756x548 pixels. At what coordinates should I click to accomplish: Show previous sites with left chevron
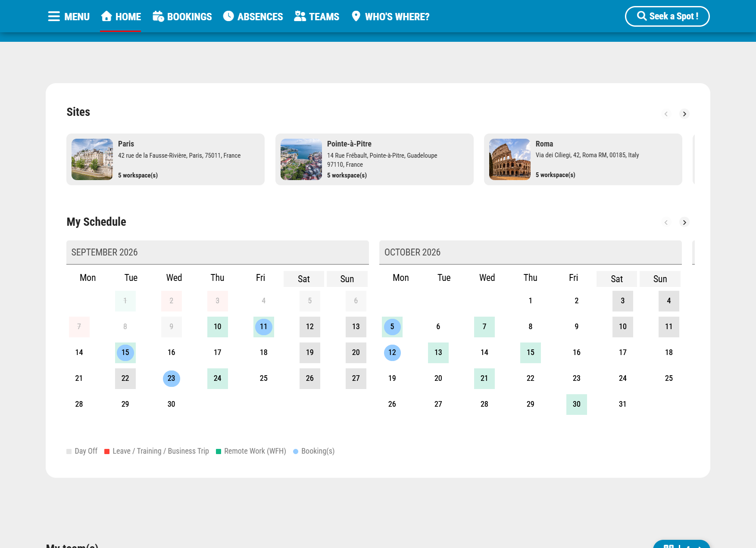tap(666, 114)
